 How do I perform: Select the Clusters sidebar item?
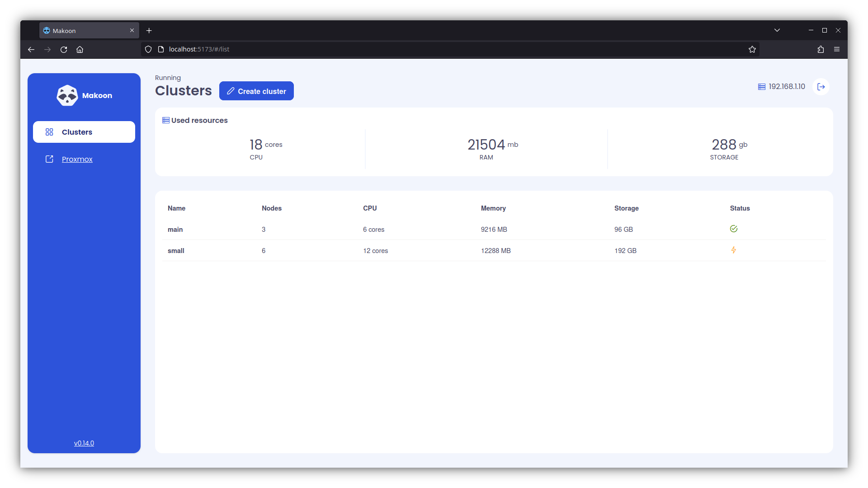tap(84, 132)
